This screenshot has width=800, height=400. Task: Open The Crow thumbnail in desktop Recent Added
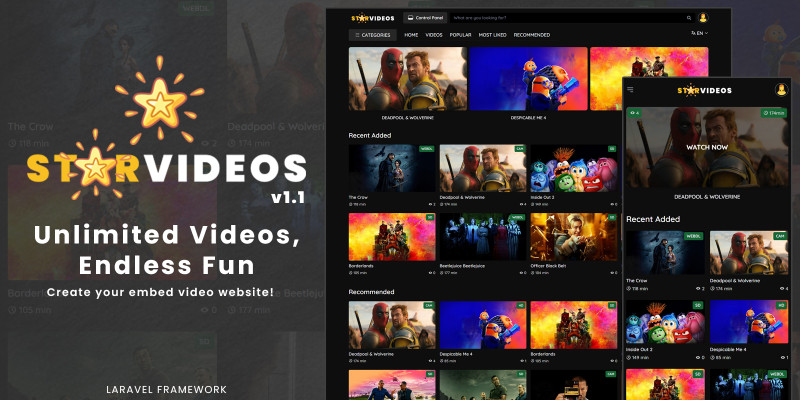pos(391,168)
